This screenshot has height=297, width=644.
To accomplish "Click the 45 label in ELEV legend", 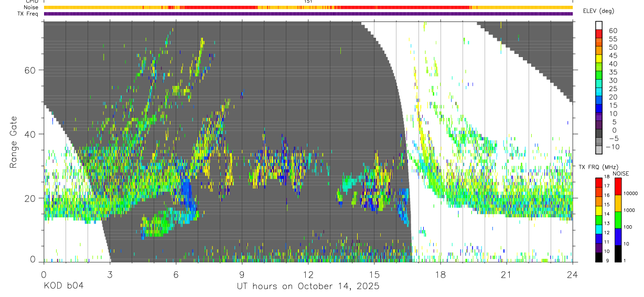I will pos(613,56).
